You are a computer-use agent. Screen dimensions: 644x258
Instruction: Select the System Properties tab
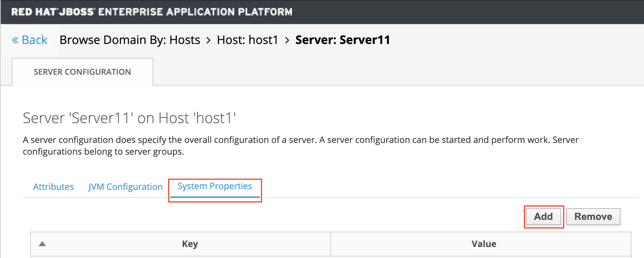pos(215,186)
